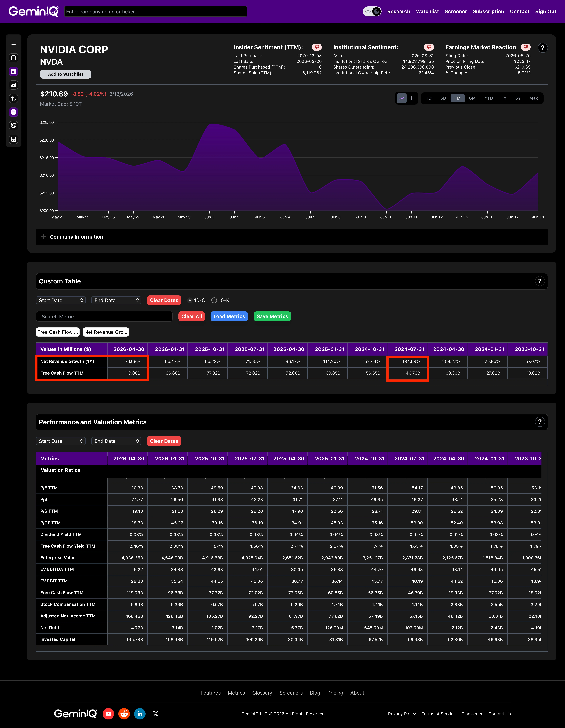Click the Save Metrics button
565x728 pixels.
click(x=272, y=316)
